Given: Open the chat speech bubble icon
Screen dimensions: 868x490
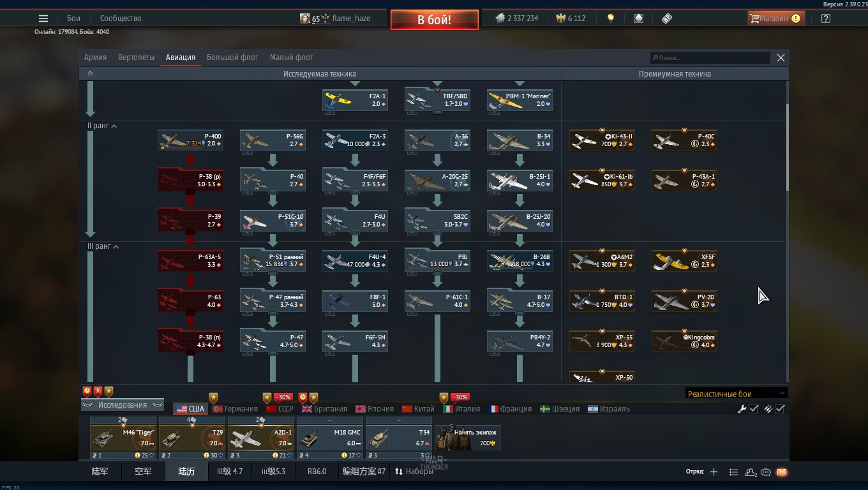Looking at the screenshot, I should (766, 472).
